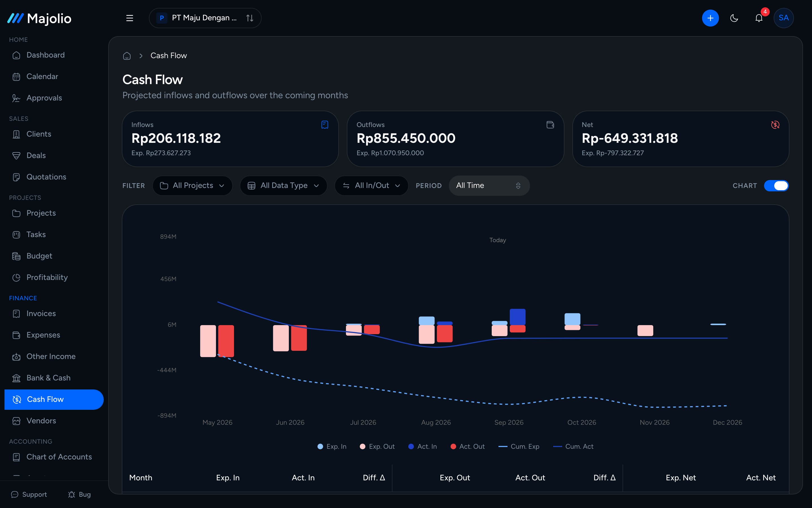Image resolution: width=812 pixels, height=508 pixels.
Task: Click the Profitability sidebar icon
Action: (x=16, y=277)
